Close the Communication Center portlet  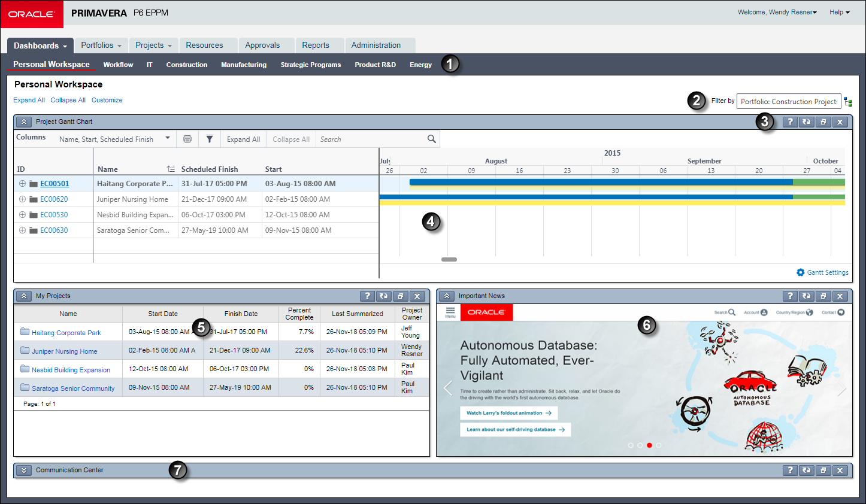click(840, 470)
